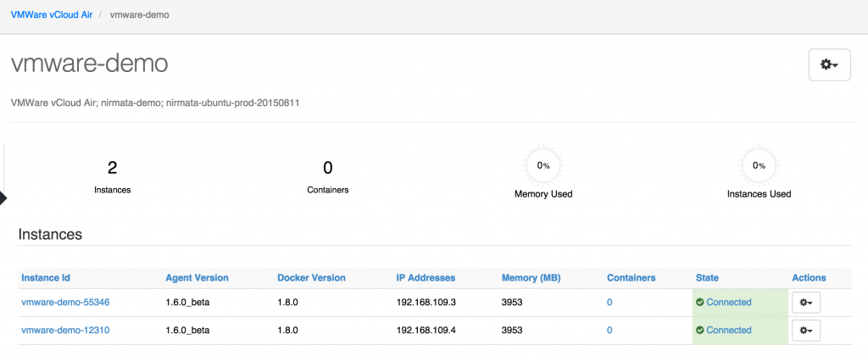The height and width of the screenshot is (362, 868).
Task: Click Connected state of vmware-demo-12310
Action: pos(728,331)
